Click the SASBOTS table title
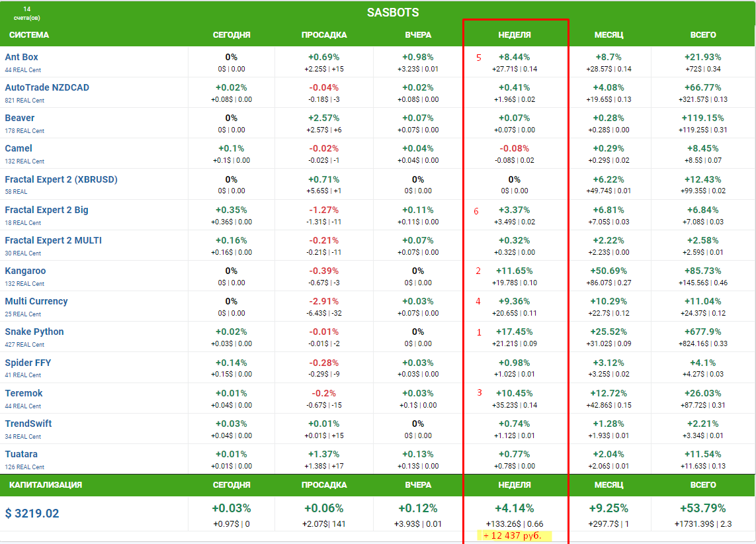Viewport: 756px width, 544px height. click(x=393, y=13)
